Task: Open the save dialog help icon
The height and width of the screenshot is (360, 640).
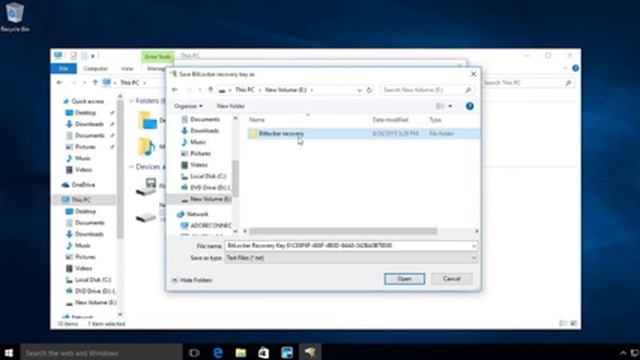Action: 470,106
